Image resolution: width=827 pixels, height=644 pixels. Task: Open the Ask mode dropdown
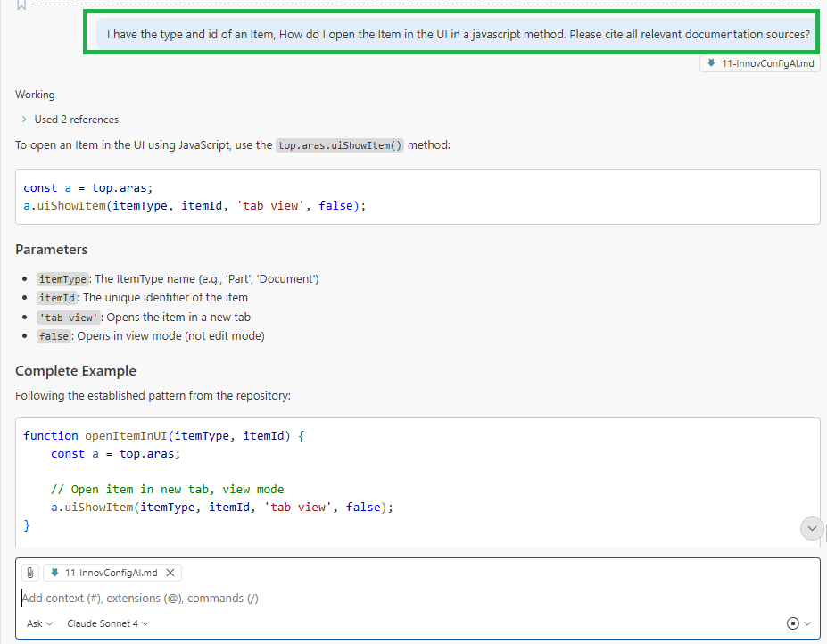pyautogui.click(x=39, y=623)
